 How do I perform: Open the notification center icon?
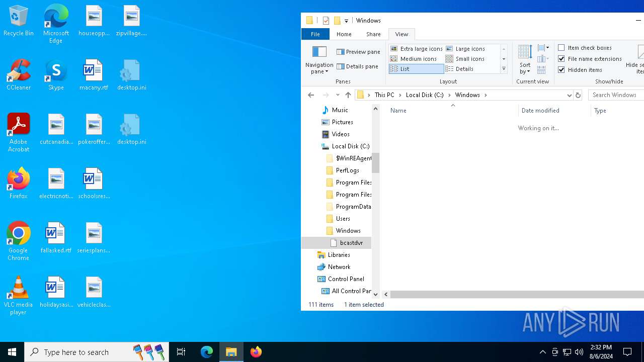click(x=627, y=352)
